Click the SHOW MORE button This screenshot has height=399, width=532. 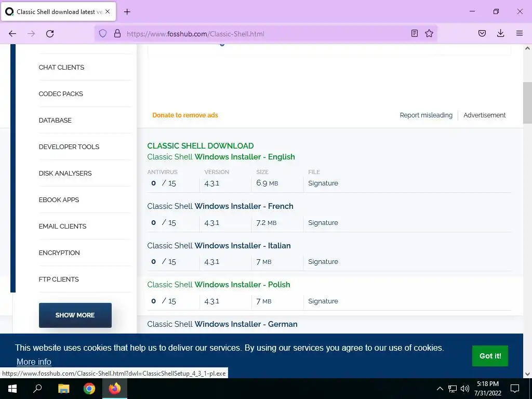click(75, 315)
